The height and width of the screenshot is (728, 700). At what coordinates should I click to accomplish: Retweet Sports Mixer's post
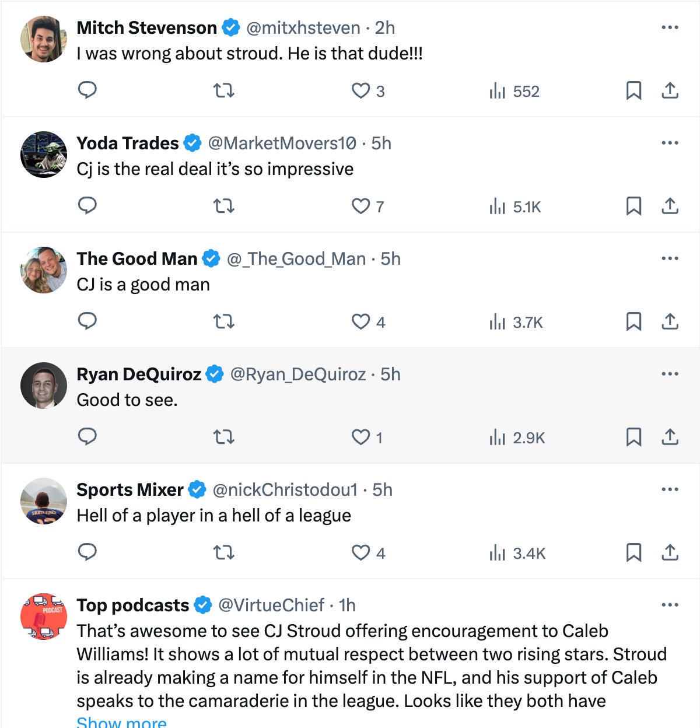[x=223, y=552]
